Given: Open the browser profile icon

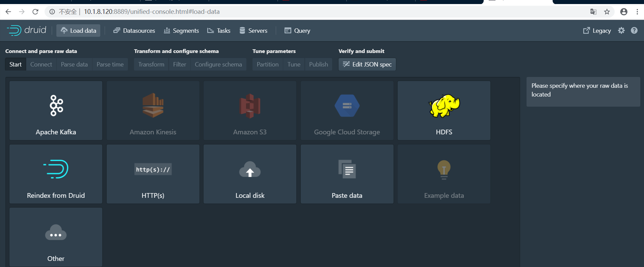Looking at the screenshot, I should pyautogui.click(x=624, y=12).
